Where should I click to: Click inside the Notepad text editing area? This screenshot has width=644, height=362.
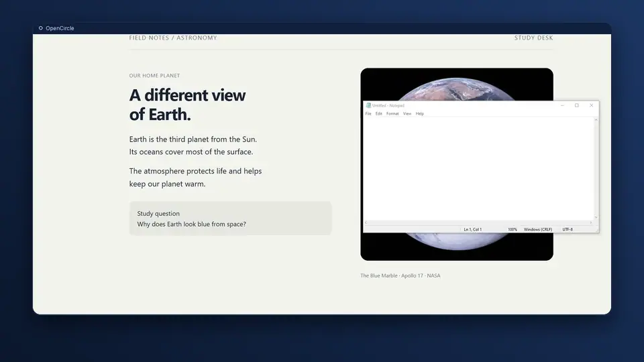coord(478,168)
